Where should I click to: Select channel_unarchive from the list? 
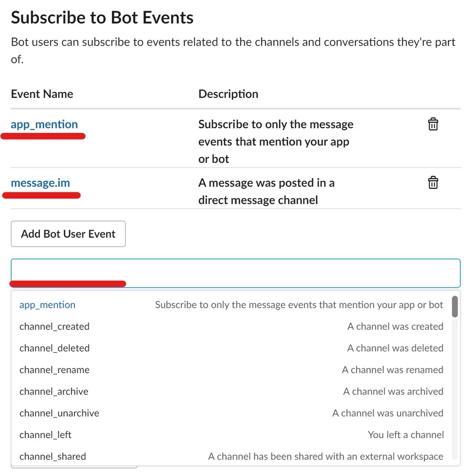(x=231, y=413)
